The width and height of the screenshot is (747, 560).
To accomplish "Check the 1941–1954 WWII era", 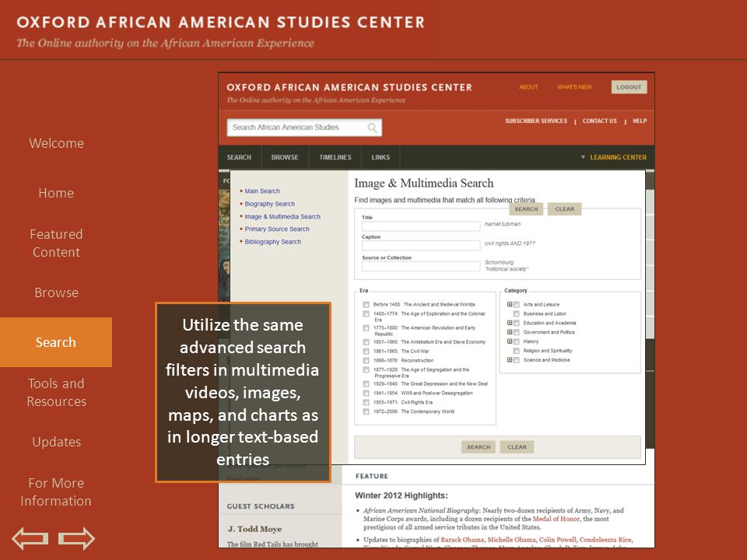I will click(366, 394).
